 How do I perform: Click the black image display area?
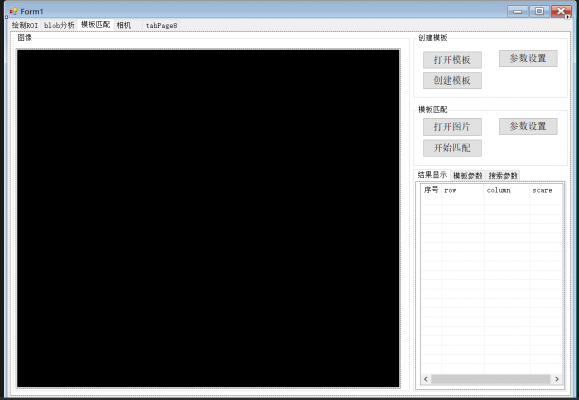pyautogui.click(x=208, y=218)
